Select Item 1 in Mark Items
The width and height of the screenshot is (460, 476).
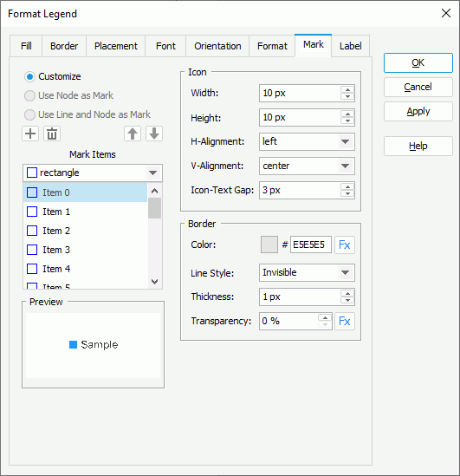coord(85,212)
